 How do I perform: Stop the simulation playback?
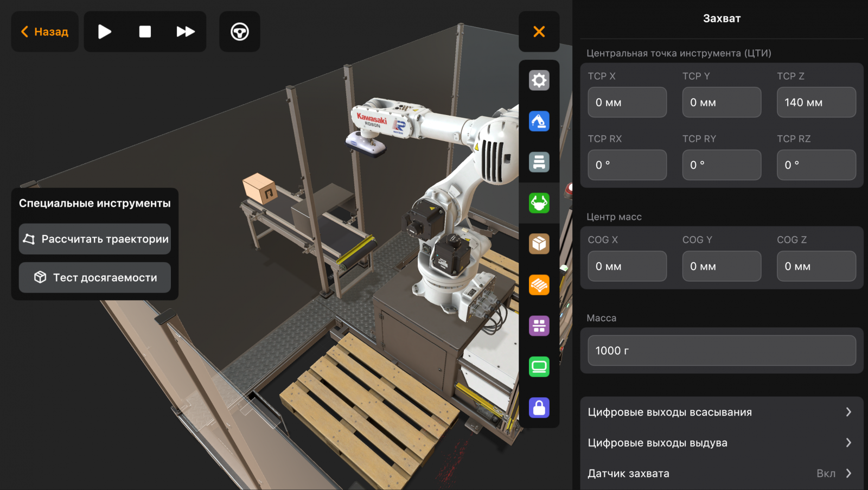[x=145, y=31]
